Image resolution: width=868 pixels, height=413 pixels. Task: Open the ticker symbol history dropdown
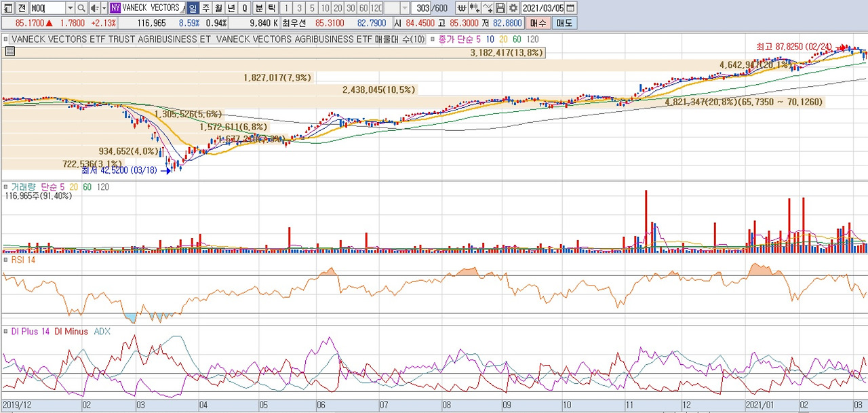click(x=71, y=8)
